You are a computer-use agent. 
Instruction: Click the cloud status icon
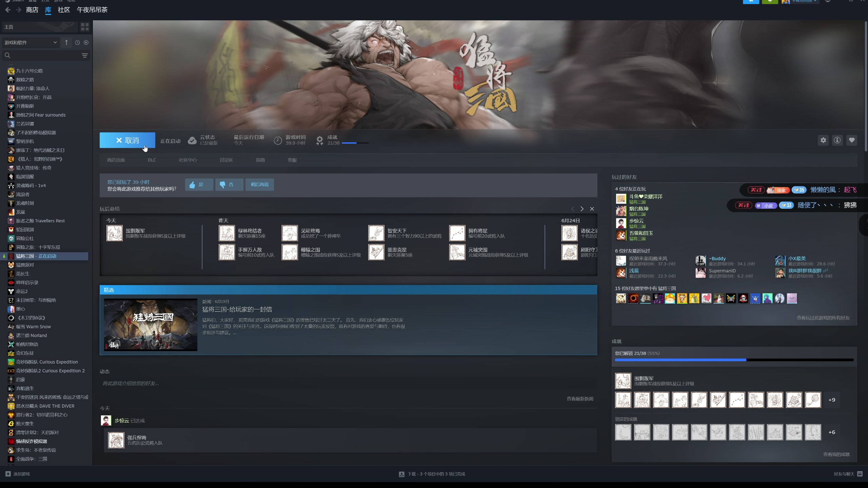(x=192, y=140)
